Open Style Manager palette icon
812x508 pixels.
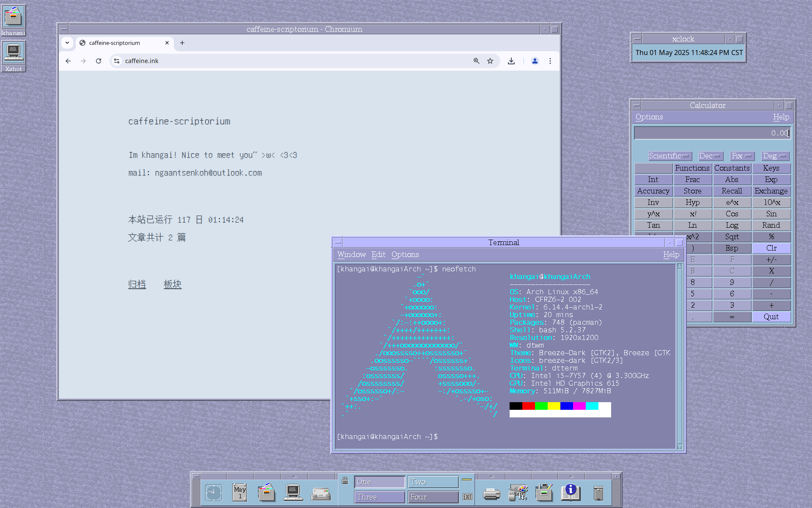tap(518, 492)
